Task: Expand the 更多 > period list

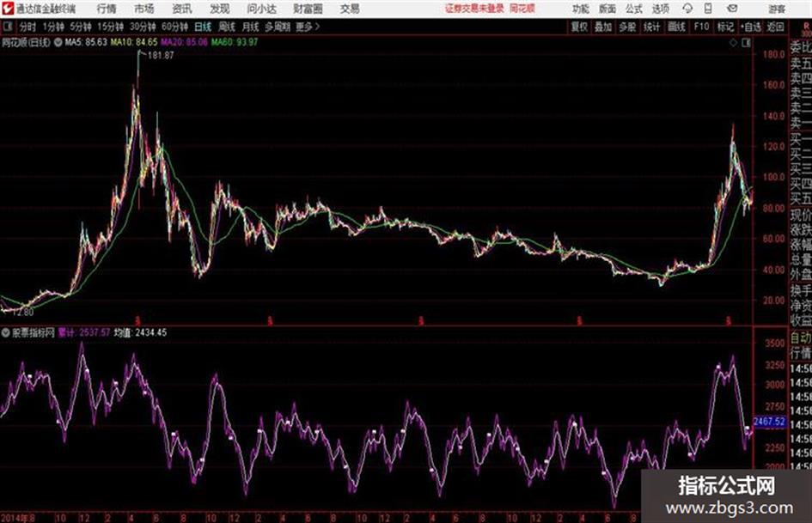Action: [308, 27]
